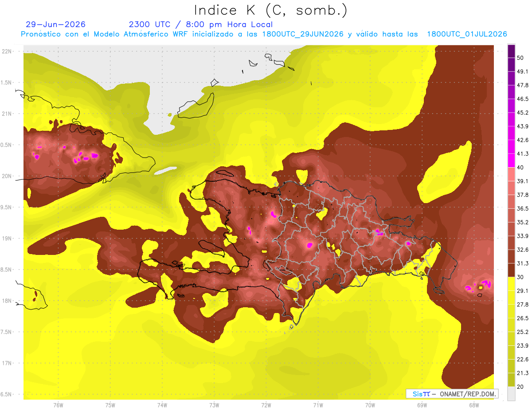Viewport: 532px width, 411px height.
Task: Click the colorbar value "21.3"
Action: pyautogui.click(x=523, y=373)
